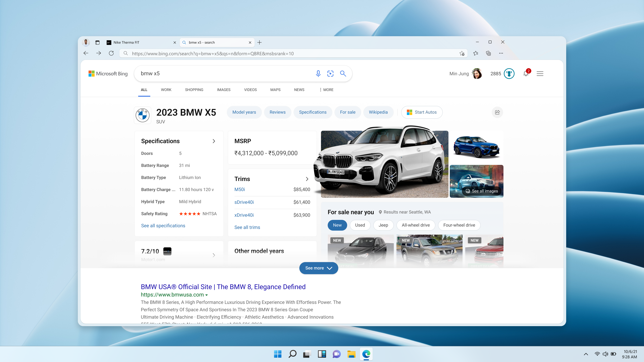This screenshot has width=644, height=362.
Task: Open the Collections icon in toolbar
Action: pyautogui.click(x=488, y=53)
